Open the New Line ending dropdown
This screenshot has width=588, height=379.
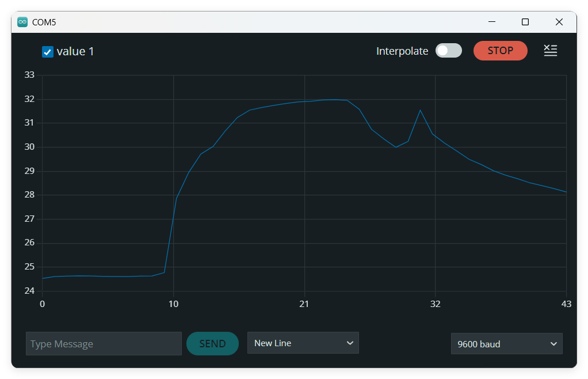(x=303, y=343)
